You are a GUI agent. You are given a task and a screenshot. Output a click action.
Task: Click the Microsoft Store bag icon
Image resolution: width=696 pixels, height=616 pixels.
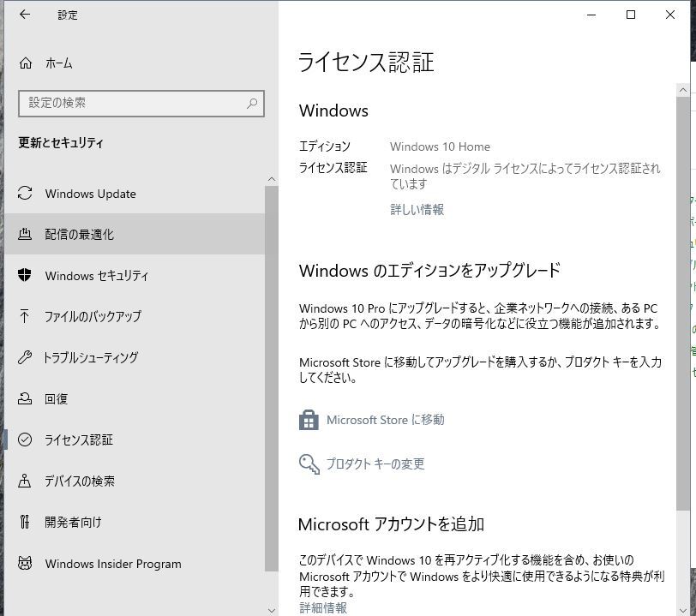309,420
